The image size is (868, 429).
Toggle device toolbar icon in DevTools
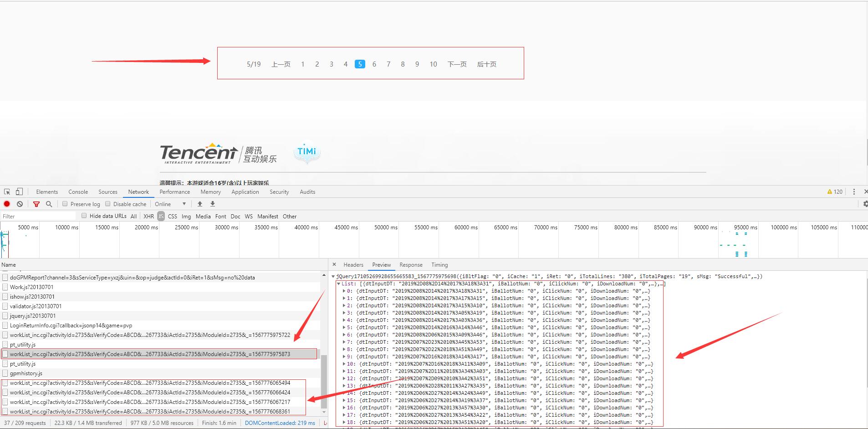[19, 192]
